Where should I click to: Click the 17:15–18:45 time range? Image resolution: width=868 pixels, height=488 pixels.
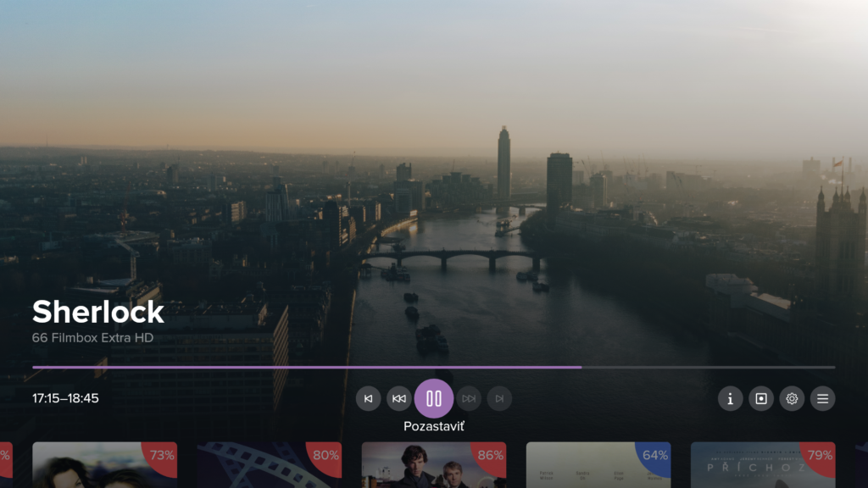(x=65, y=398)
